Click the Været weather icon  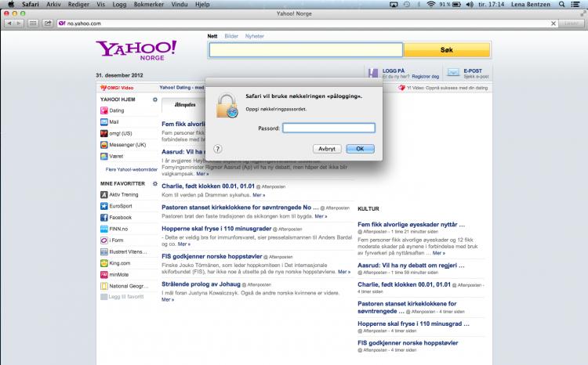click(103, 157)
